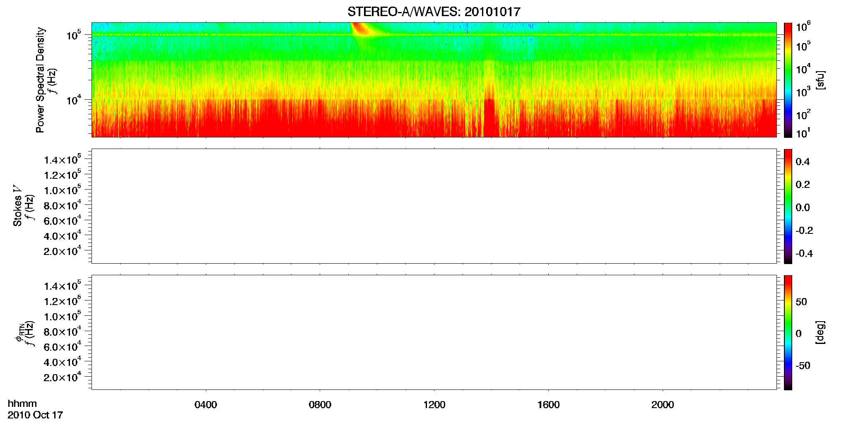Click the 1200 time tick label
This screenshot has height=447, width=868.
tap(434, 405)
